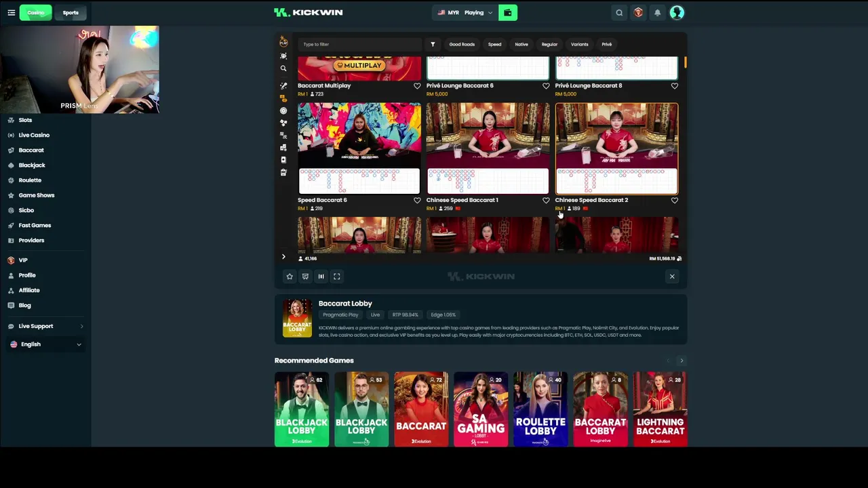Toggle the Regular filter chip
Screen dimensions: 868x488
click(x=549, y=44)
